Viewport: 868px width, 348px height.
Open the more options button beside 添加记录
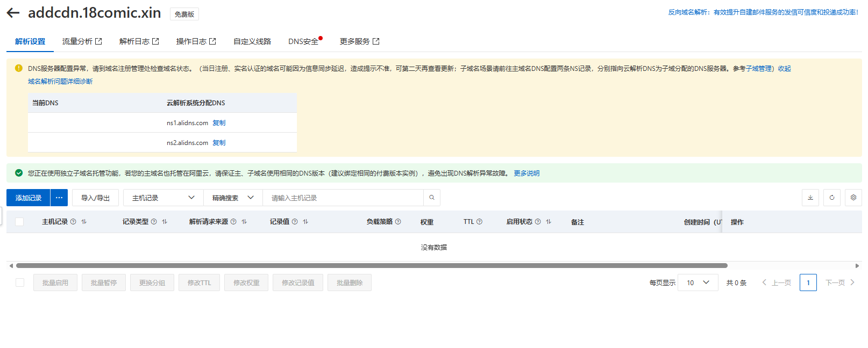click(x=59, y=198)
